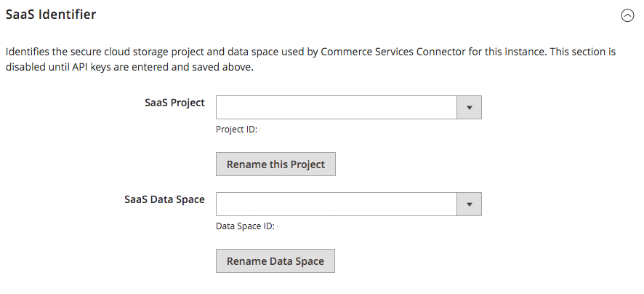Click the SaaS Data Space field label
The height and width of the screenshot is (294, 644).
pos(165,199)
